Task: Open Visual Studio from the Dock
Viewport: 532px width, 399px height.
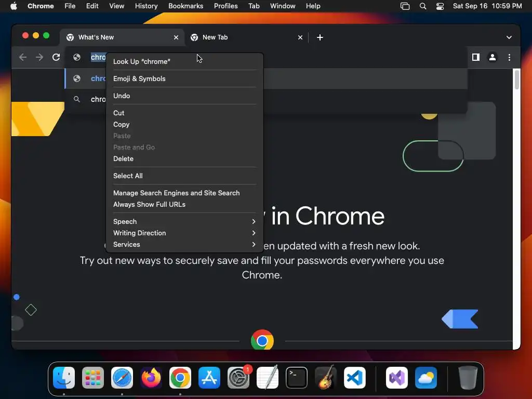Action: [397, 378]
